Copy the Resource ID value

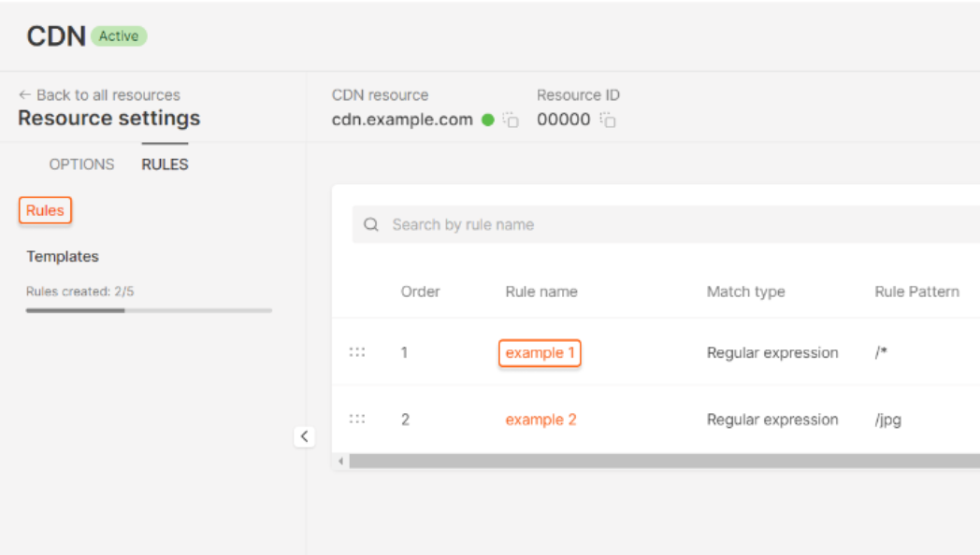(x=608, y=120)
